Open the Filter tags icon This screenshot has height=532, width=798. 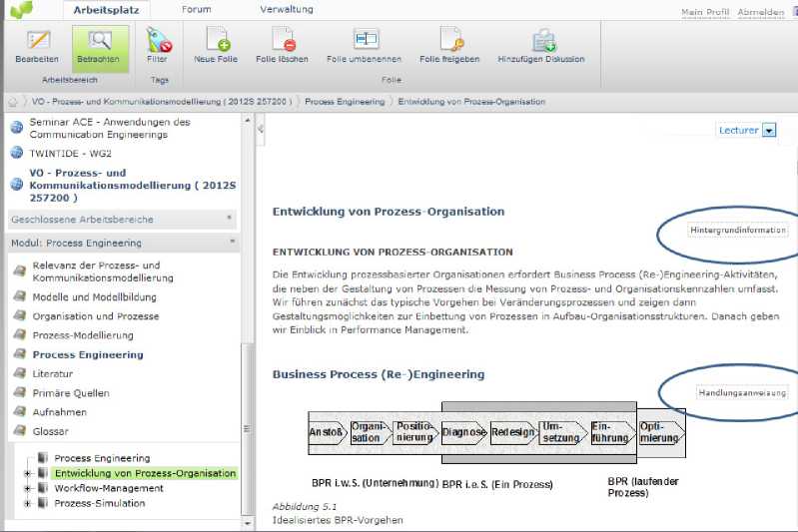[x=158, y=40]
